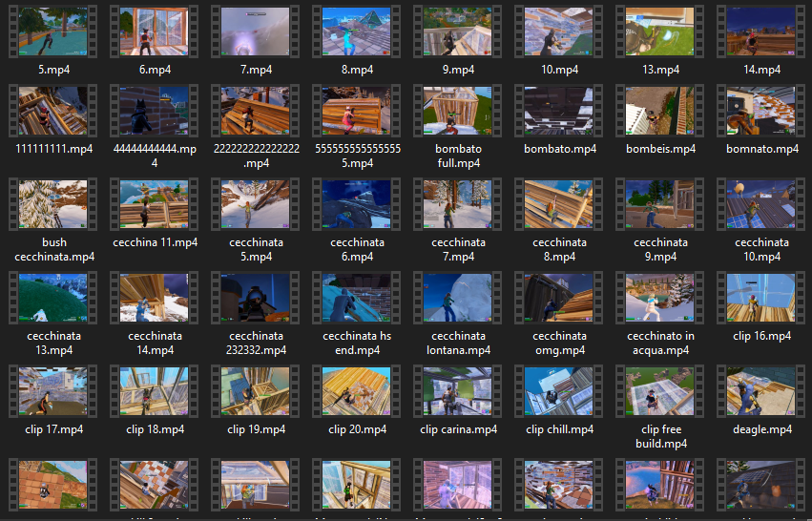Select the cecchinata 13.mp4 icon
Screen dimensions: 812x521
tap(52, 298)
